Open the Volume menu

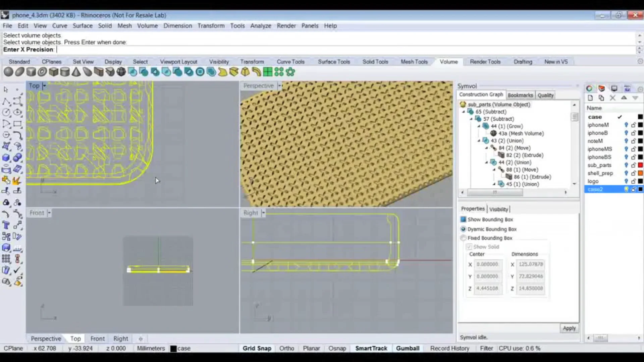(x=147, y=26)
